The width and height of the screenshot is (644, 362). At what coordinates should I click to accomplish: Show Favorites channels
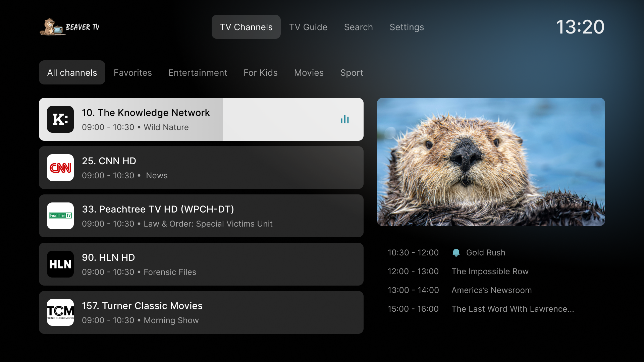click(133, 72)
